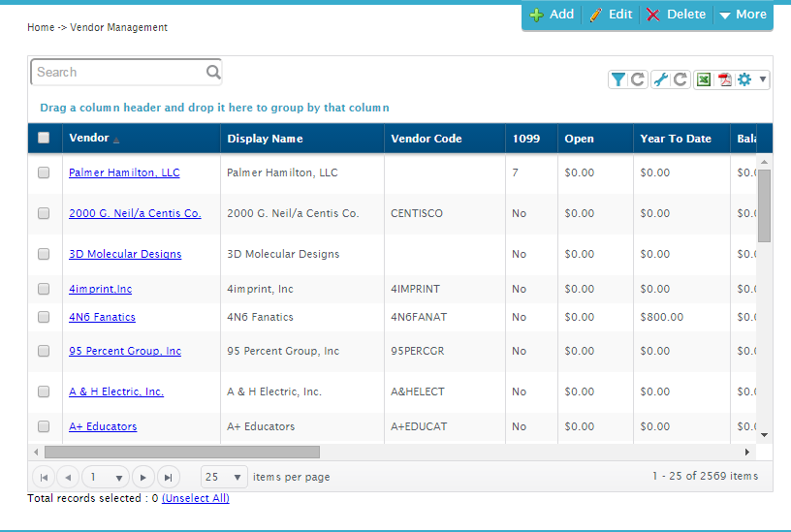Image resolution: width=791 pixels, height=532 pixels.
Task: Open the 3D Molecular Designs vendor link
Action: (125, 254)
